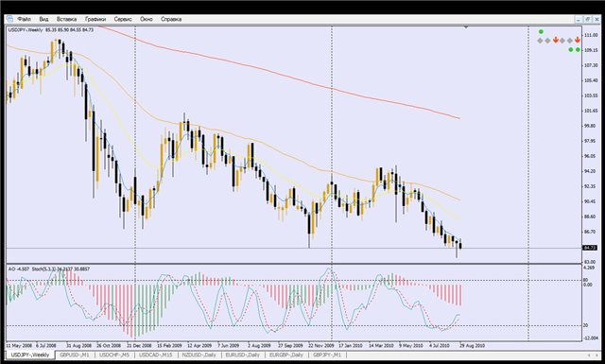
Task: Switch to the USDCAD-,M15 chart tab
Action: pos(156,355)
